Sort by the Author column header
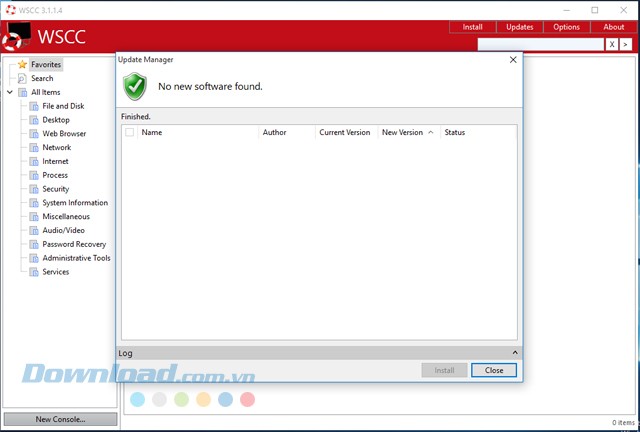640x432 pixels. 287,132
